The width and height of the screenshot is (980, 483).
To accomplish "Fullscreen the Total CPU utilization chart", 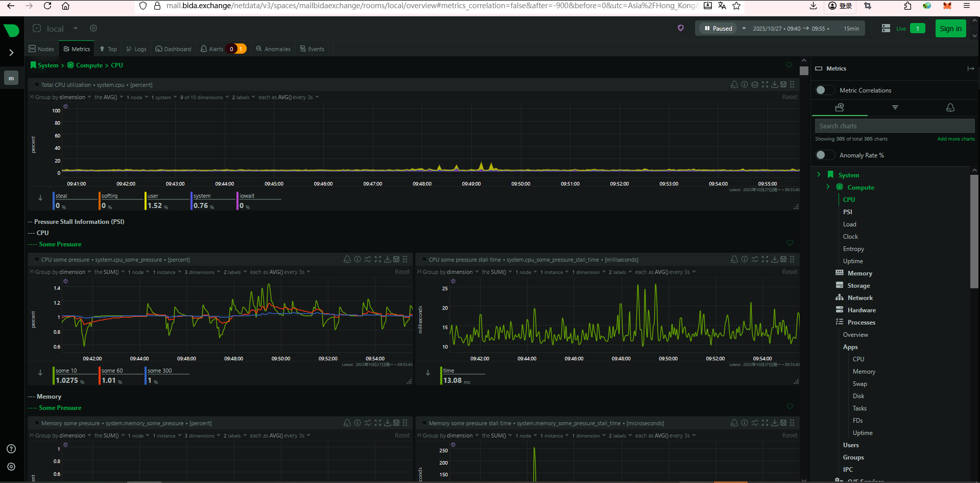I will [764, 85].
